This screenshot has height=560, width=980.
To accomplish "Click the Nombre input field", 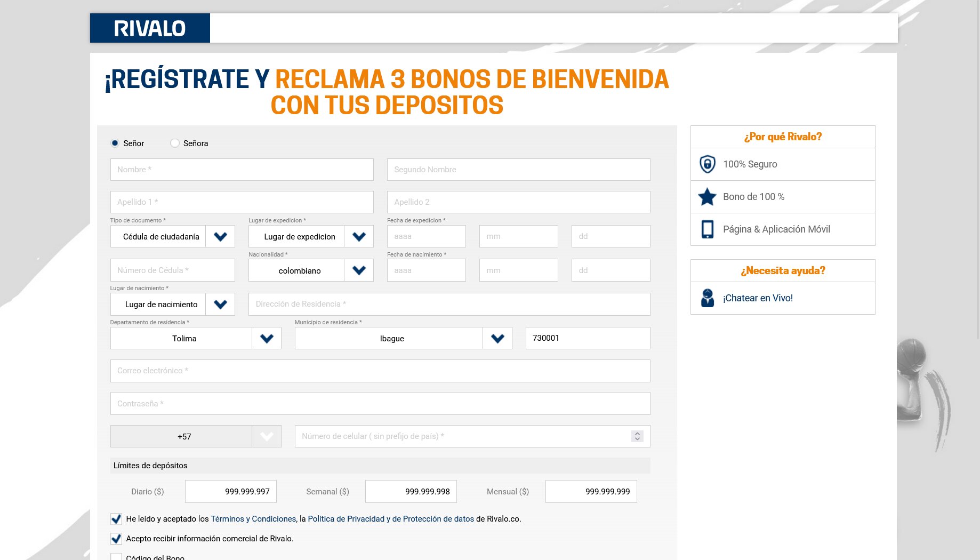I will point(242,170).
